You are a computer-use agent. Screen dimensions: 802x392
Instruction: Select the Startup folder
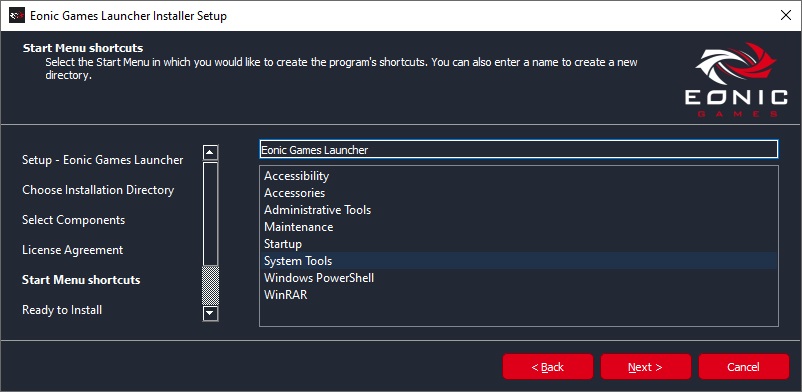519,244
